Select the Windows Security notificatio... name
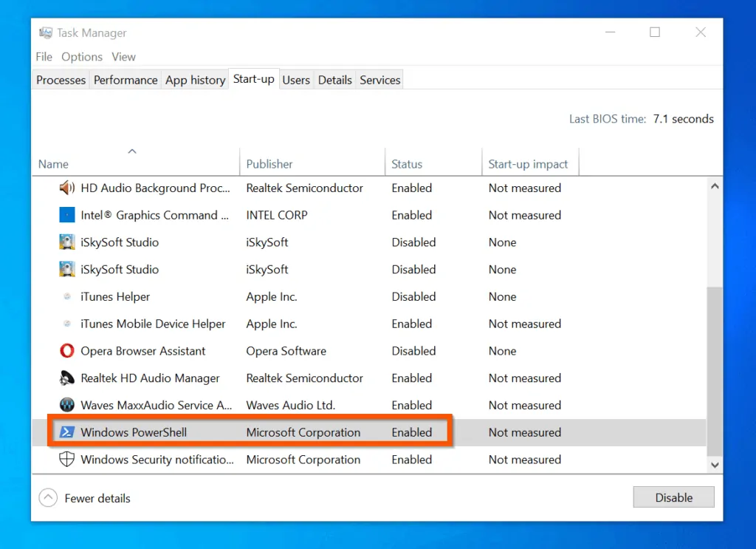 point(157,460)
